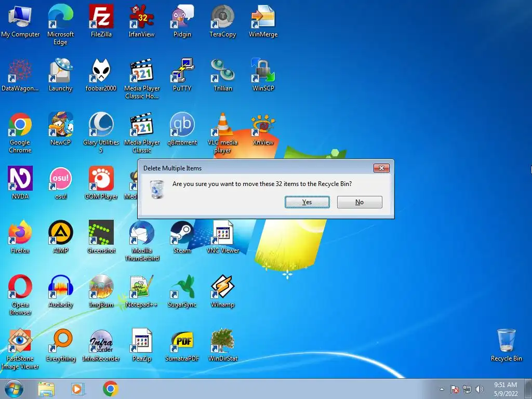Select the SugarSync shortcut
532x399 pixels.
point(182,291)
